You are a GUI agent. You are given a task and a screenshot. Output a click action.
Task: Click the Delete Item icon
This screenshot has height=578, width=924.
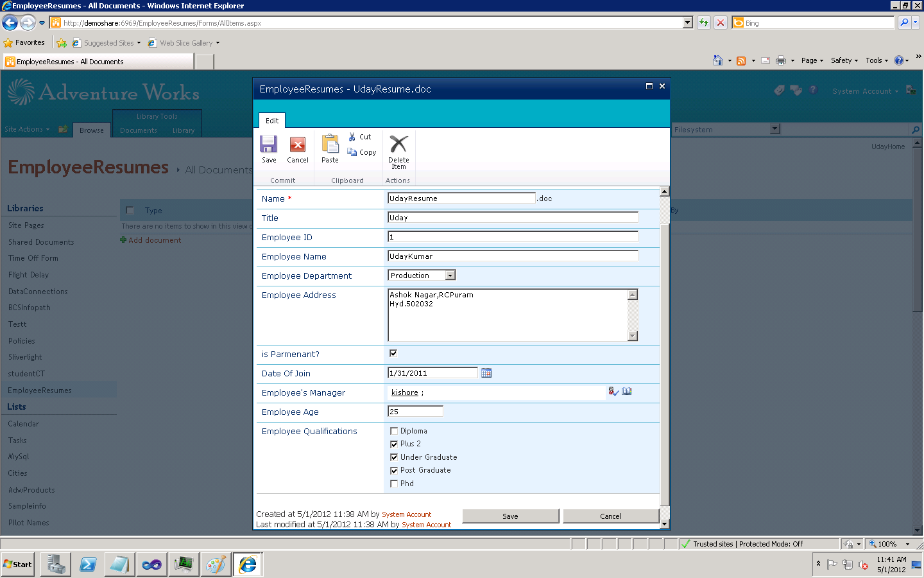398,152
